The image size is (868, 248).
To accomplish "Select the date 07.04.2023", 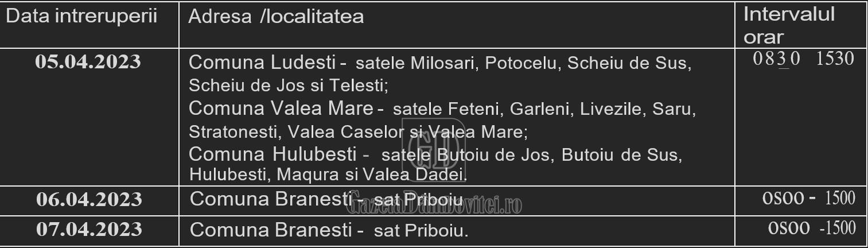I will 89,229.
